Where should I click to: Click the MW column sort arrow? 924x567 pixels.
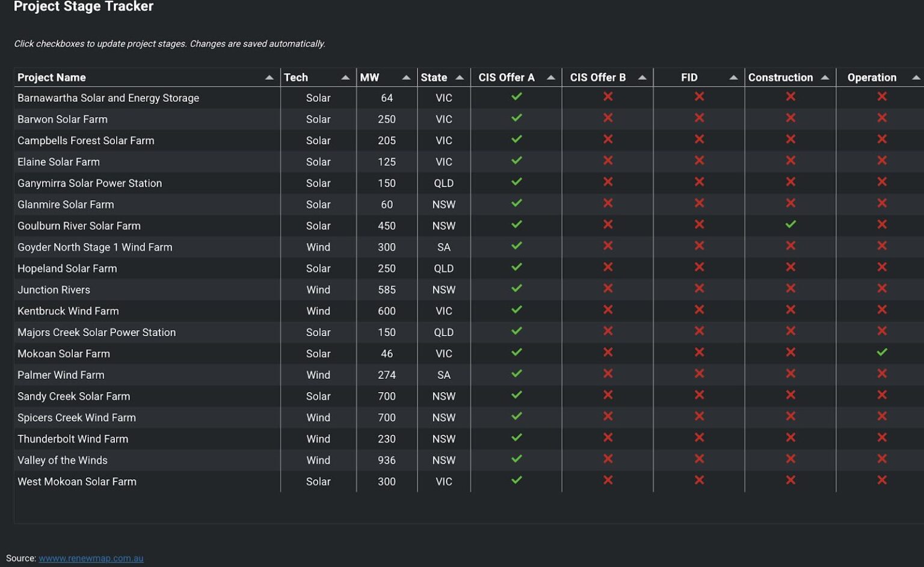click(x=406, y=78)
